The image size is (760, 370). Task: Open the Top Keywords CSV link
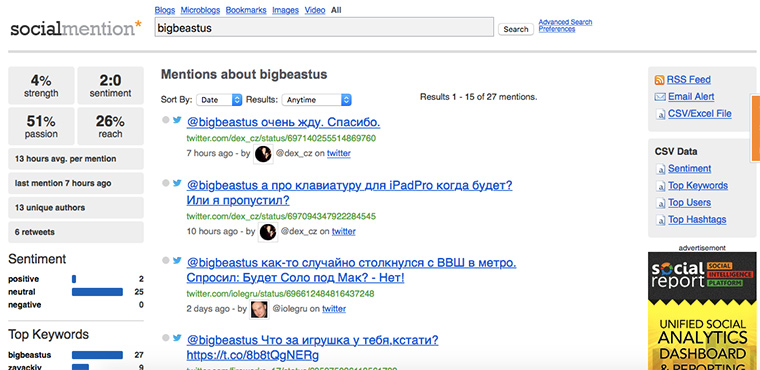(698, 186)
